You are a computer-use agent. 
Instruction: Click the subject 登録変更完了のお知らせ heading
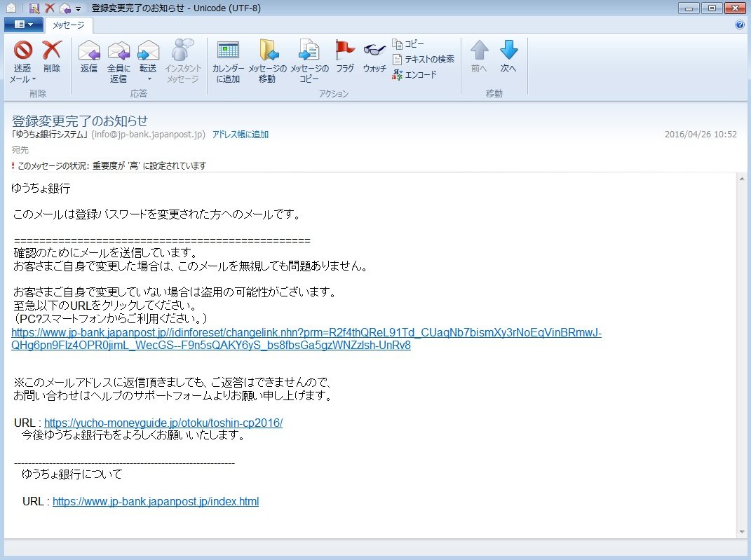[x=79, y=121]
